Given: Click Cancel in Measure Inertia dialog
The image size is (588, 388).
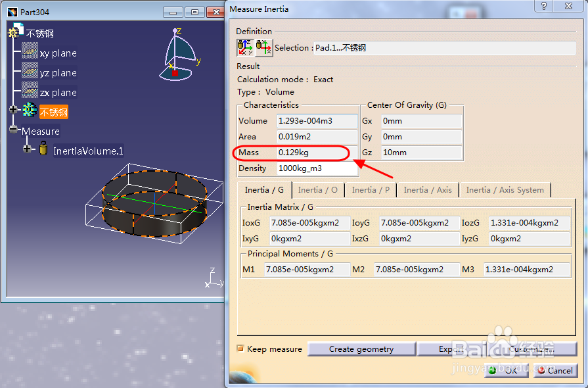Looking at the screenshot, I should pos(555,370).
